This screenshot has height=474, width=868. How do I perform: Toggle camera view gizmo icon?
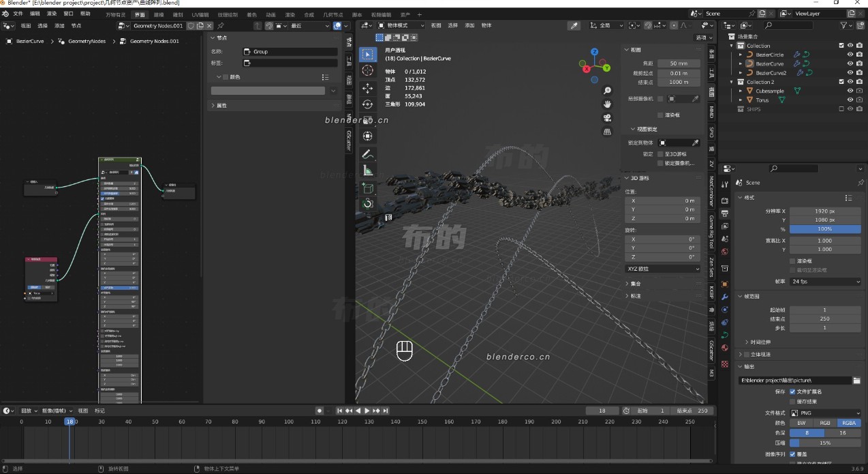[x=607, y=118]
